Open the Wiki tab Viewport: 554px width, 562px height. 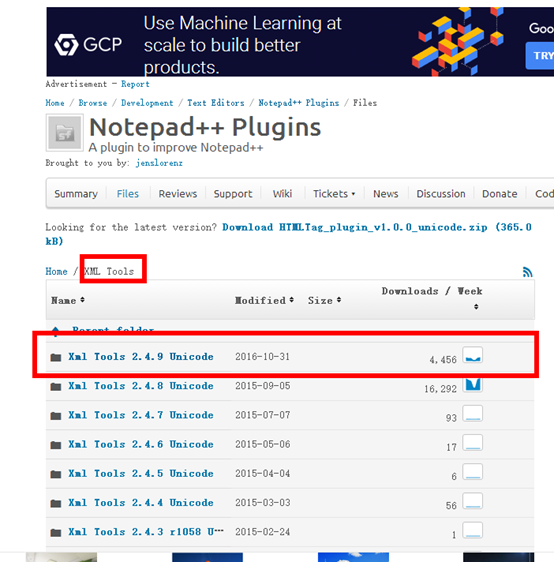coord(282,194)
